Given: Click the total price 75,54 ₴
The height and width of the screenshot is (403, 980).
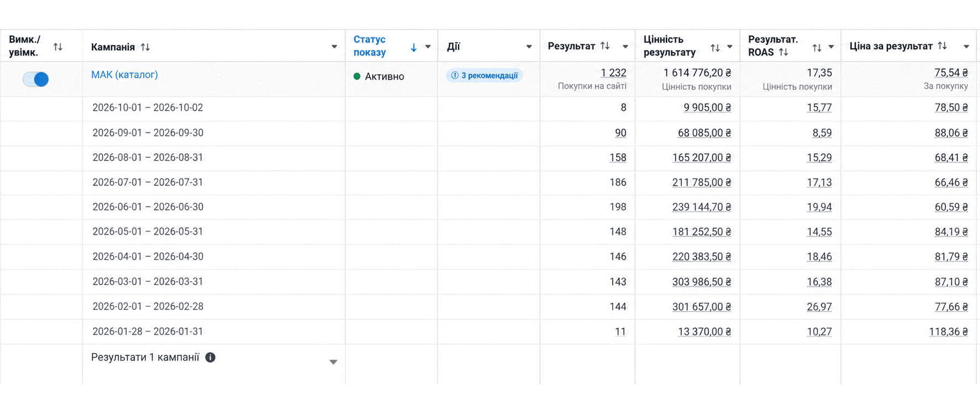Looking at the screenshot, I should (951, 73).
